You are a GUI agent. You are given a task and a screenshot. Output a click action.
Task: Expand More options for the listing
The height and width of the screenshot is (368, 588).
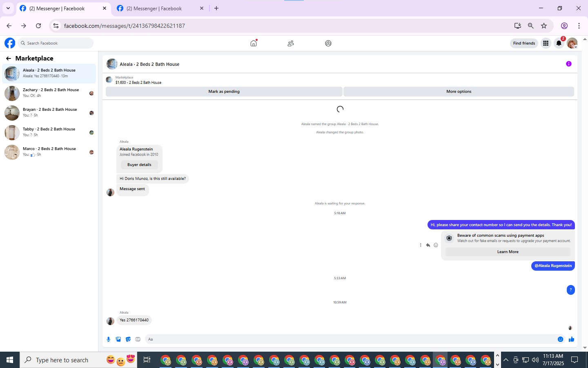pos(459,92)
